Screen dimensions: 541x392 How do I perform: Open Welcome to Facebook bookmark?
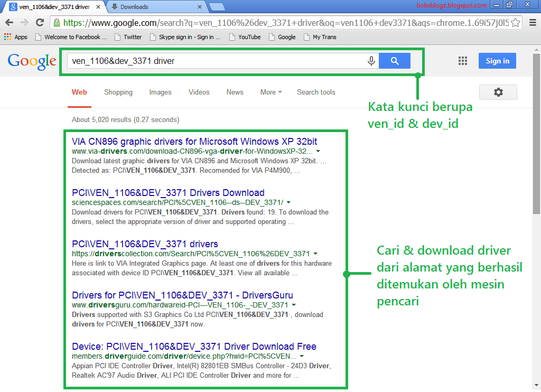[71, 37]
